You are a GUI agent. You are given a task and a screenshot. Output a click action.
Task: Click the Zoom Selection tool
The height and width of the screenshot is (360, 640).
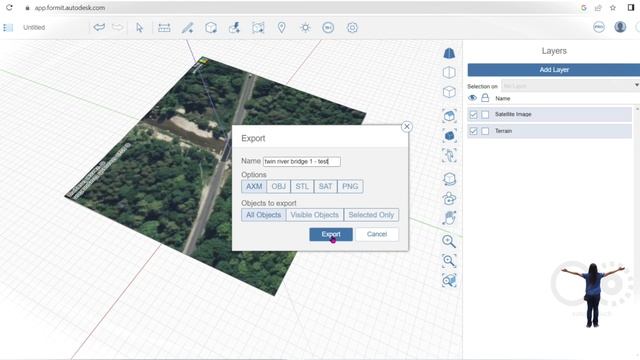449,280
